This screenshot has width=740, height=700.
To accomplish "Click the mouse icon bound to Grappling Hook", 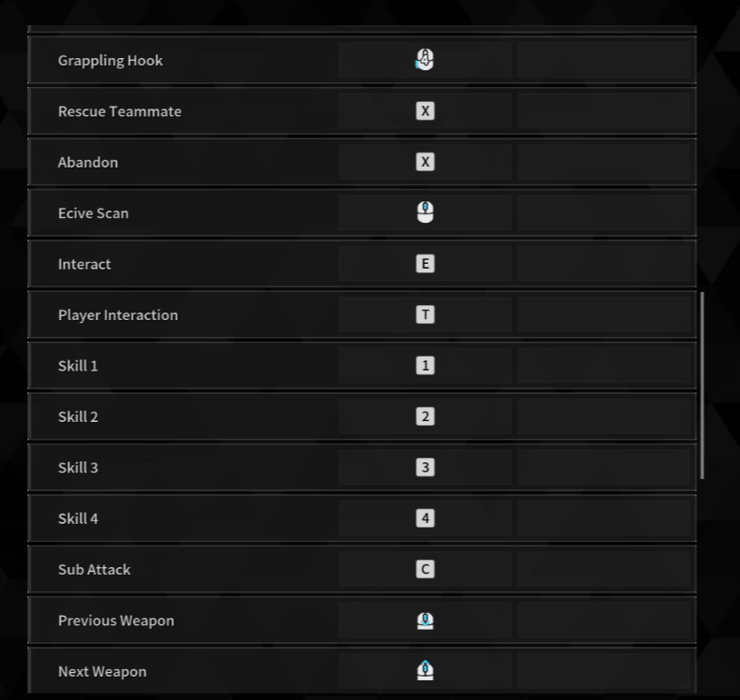I will pyautogui.click(x=425, y=61).
